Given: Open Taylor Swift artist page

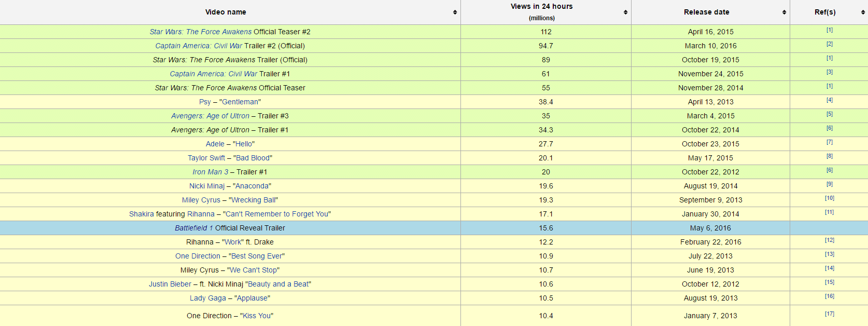Looking at the screenshot, I should [x=206, y=158].
